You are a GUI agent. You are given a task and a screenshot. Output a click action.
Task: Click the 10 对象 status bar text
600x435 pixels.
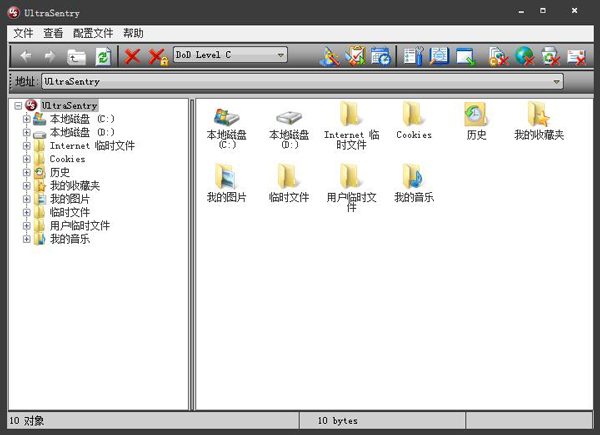[x=26, y=421]
